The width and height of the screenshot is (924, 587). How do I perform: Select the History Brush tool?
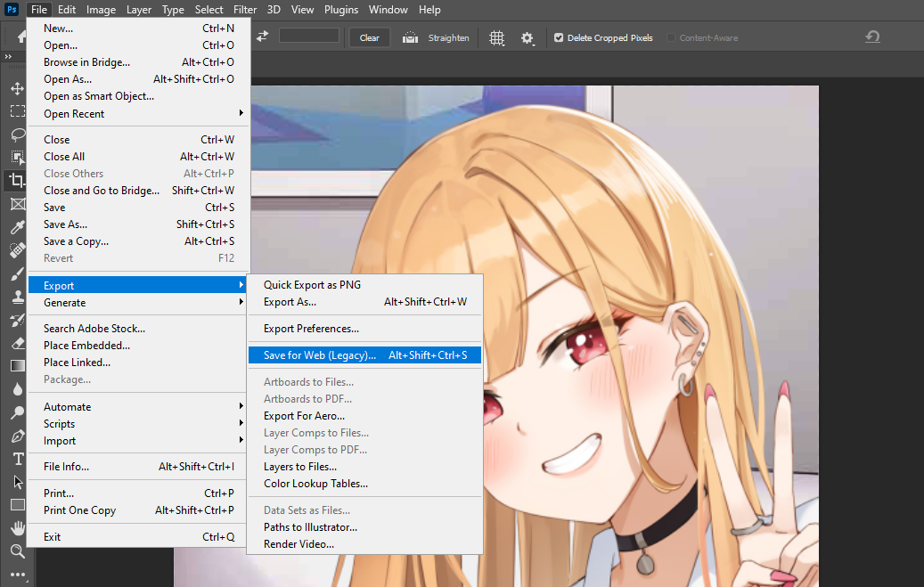[x=17, y=320]
